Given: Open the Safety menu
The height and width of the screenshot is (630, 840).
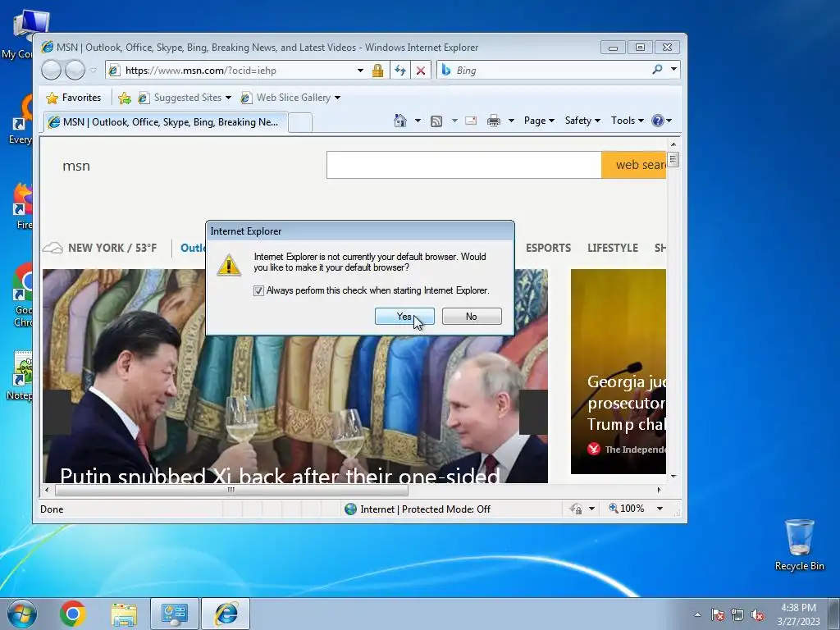Looking at the screenshot, I should click(582, 121).
